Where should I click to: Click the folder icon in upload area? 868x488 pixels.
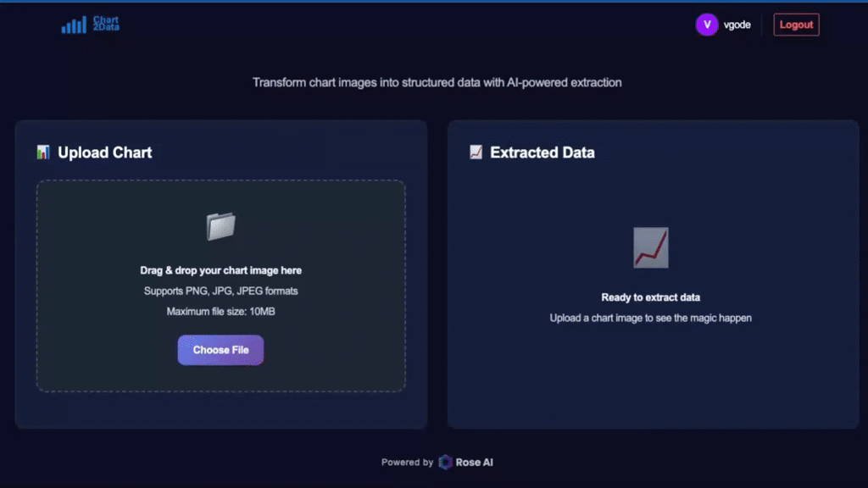[221, 226]
